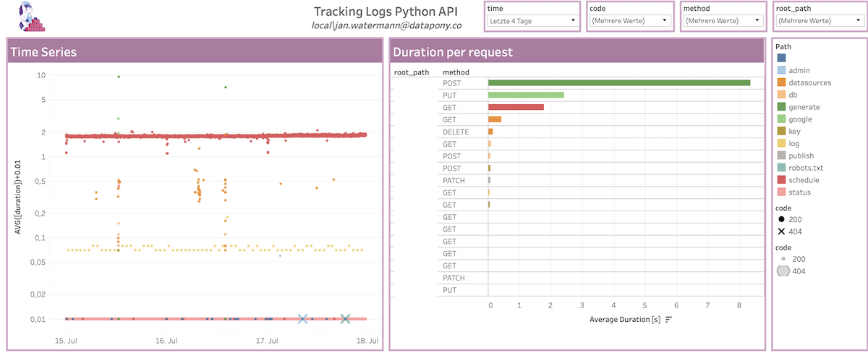The height and width of the screenshot is (353, 868).
Task: Click the light green PUT bar
Action: [x=526, y=95]
